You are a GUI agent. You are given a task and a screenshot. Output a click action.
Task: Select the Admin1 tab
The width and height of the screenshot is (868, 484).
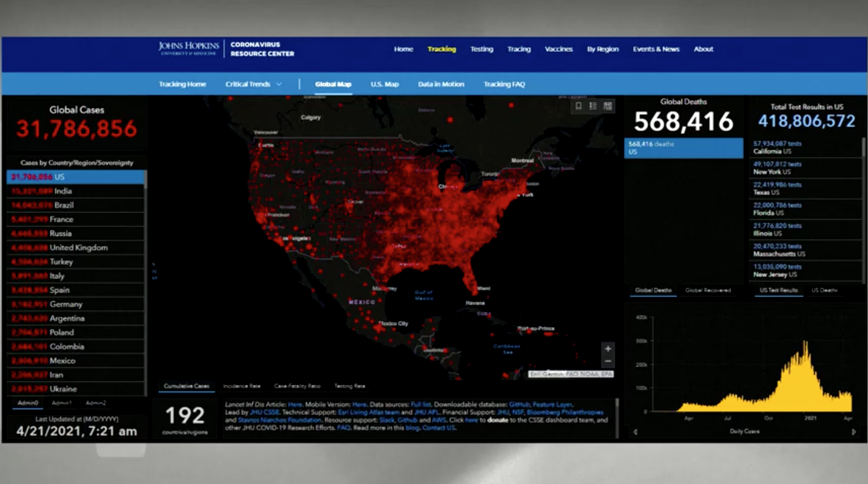click(x=61, y=403)
